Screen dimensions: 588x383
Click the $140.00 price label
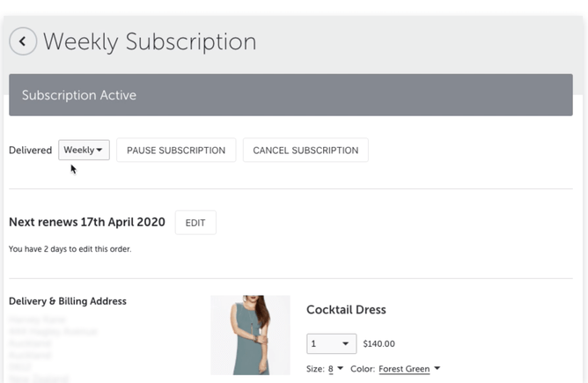point(379,343)
